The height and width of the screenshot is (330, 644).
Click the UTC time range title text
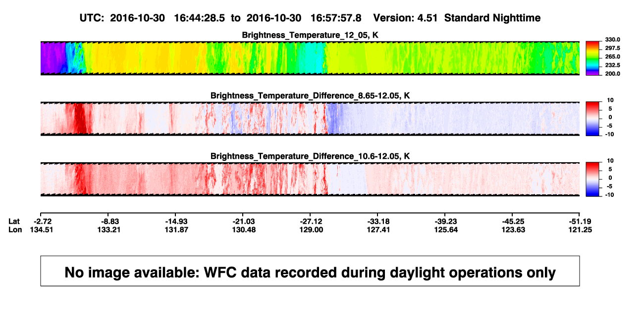(310, 18)
